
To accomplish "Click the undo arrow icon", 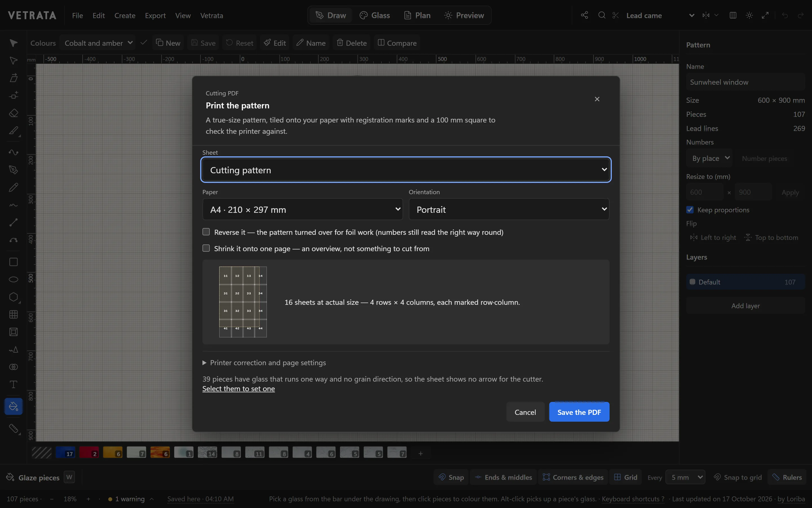I will coord(784,16).
